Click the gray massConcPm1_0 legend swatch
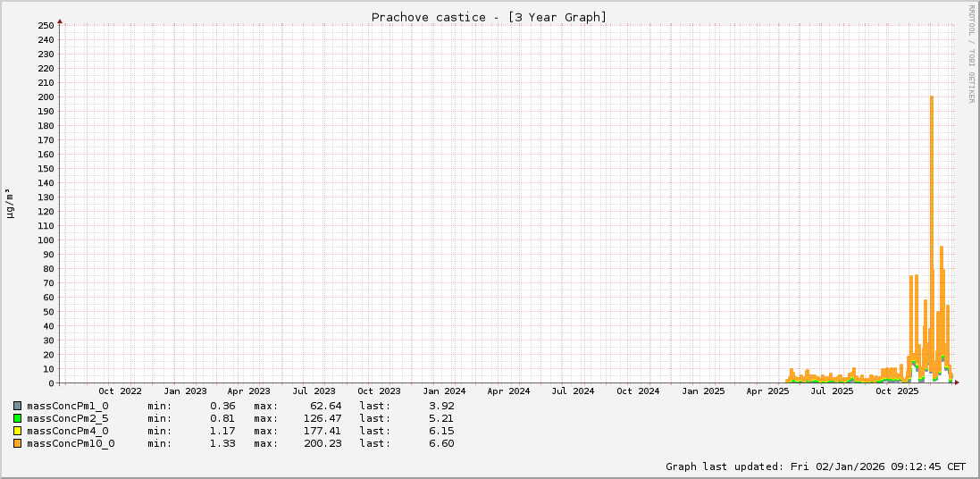 tap(17, 406)
